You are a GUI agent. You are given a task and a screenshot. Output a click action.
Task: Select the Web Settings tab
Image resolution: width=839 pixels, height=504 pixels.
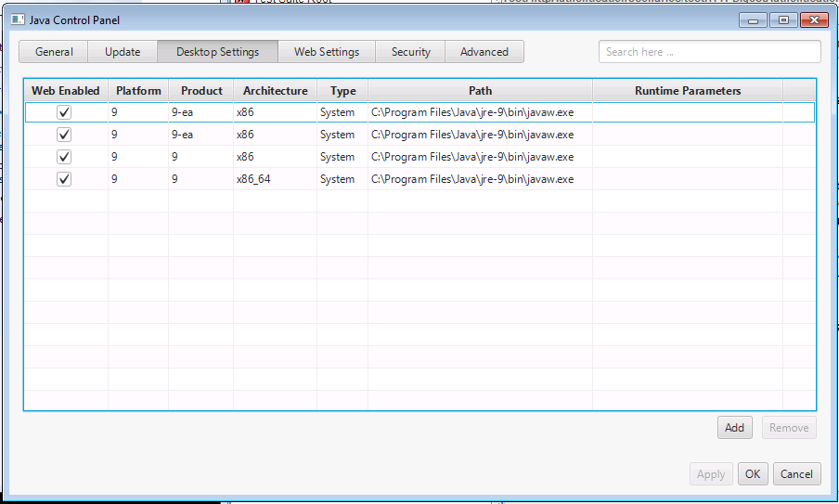(x=327, y=52)
